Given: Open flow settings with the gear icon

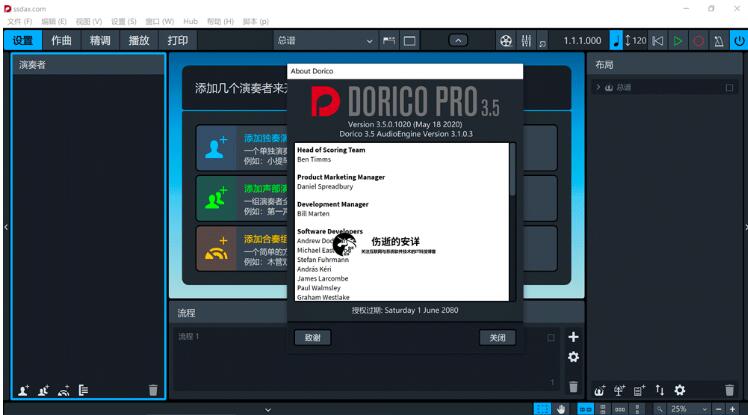Looking at the screenshot, I should [573, 357].
